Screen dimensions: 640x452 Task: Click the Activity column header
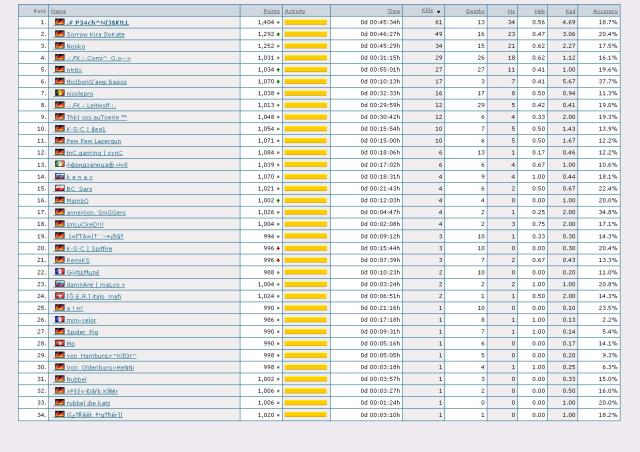pos(294,10)
